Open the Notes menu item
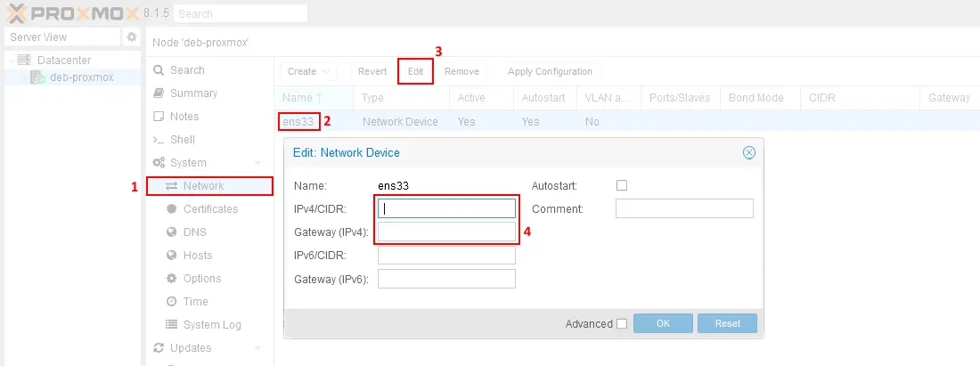Image resolution: width=980 pixels, height=366 pixels. tap(209, 116)
